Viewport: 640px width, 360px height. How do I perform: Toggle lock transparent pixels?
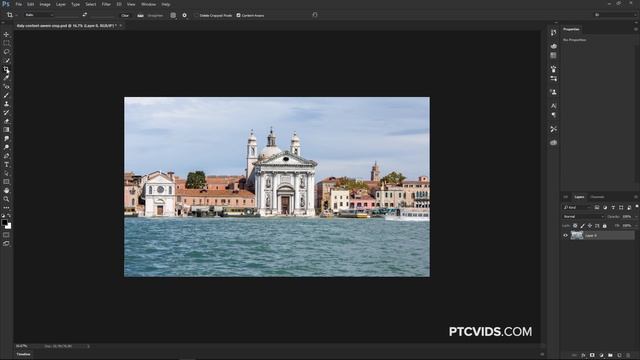pos(575,226)
